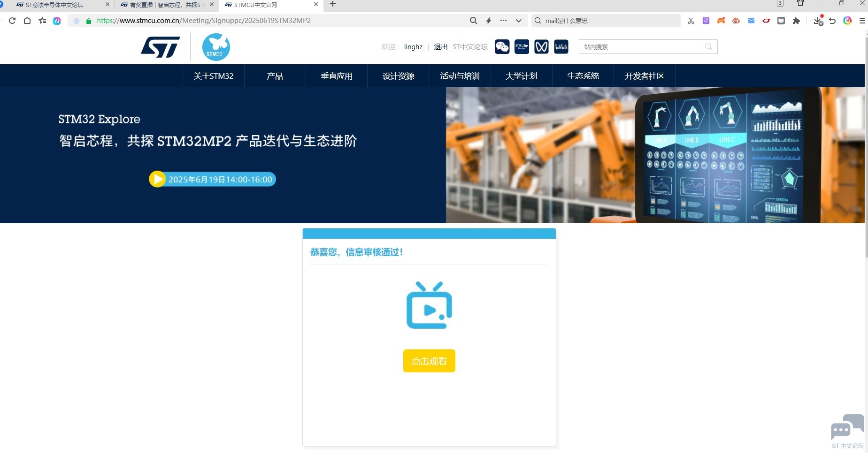Screen dimensions: 868x453
Task: Switch to the ST意法半导体中文论坛 tab
Action: click(54, 5)
